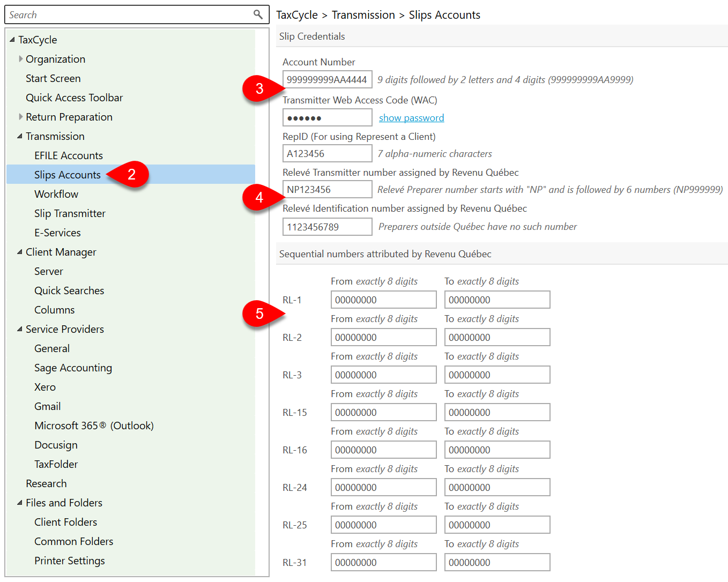The width and height of the screenshot is (728, 582).
Task: Click the RL-31 To field
Action: pos(497,562)
